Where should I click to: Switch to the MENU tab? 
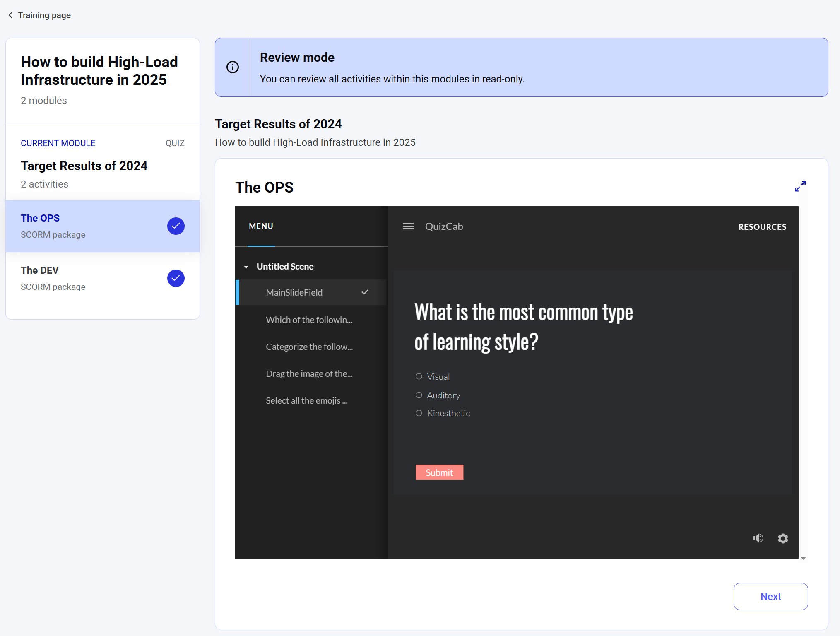coord(261,226)
